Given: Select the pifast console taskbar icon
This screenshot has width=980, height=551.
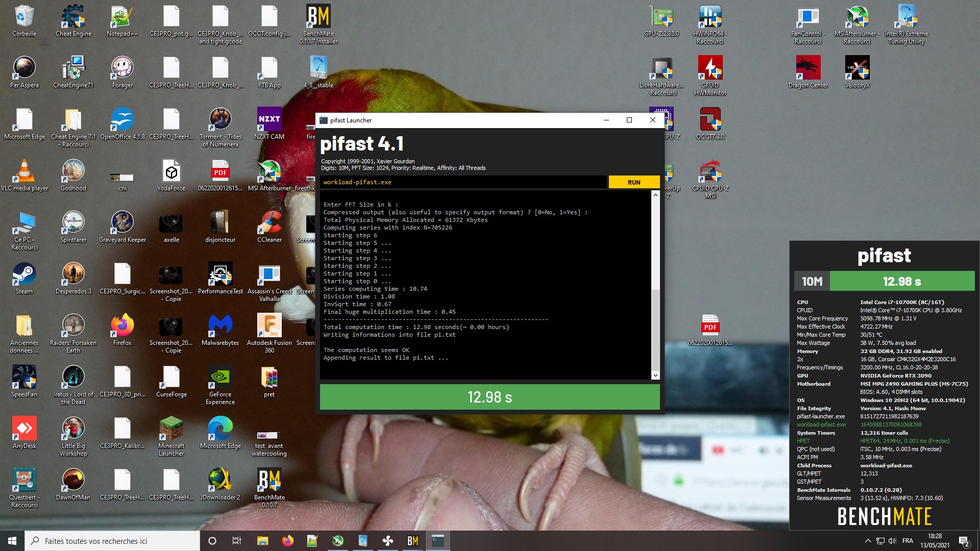Looking at the screenshot, I should pos(437,541).
